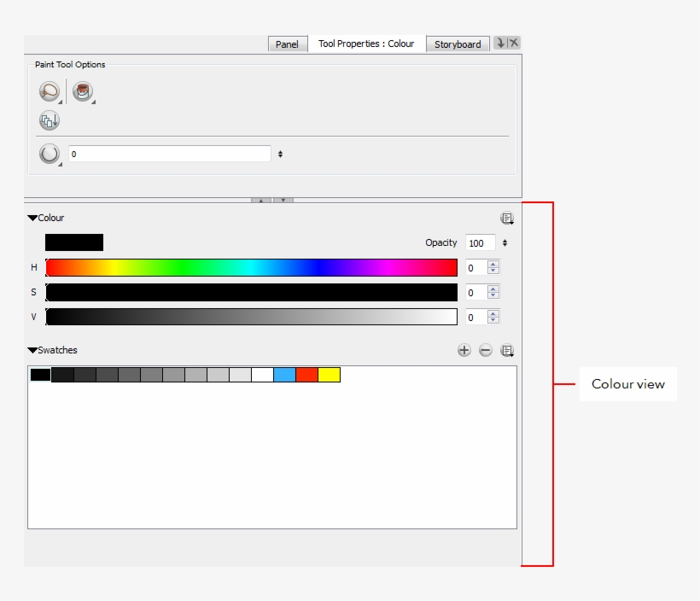Collapse the Colour section
Viewport: 700px width, 601px height.
coord(32,218)
